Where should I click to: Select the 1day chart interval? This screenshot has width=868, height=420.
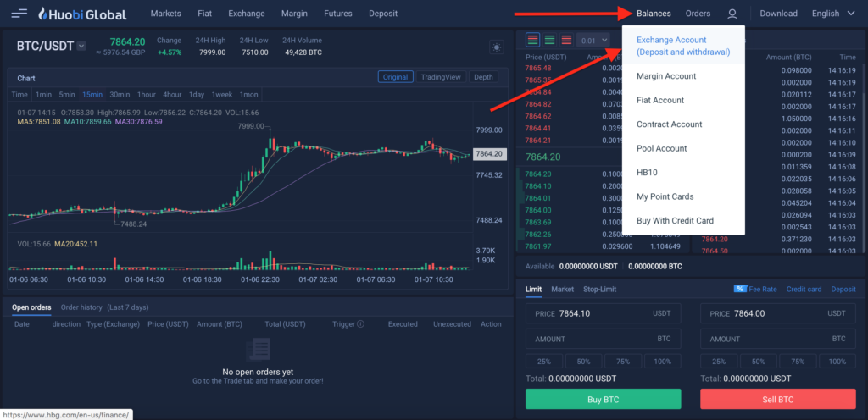point(197,95)
